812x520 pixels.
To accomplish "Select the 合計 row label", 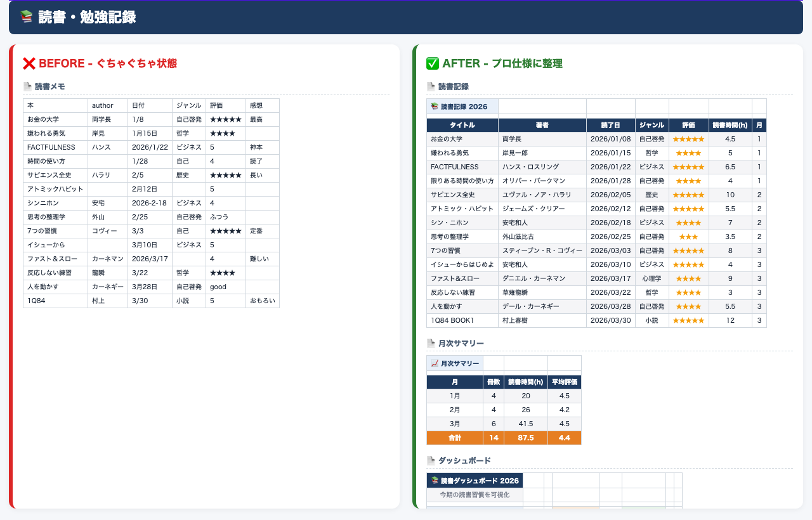I will point(455,438).
